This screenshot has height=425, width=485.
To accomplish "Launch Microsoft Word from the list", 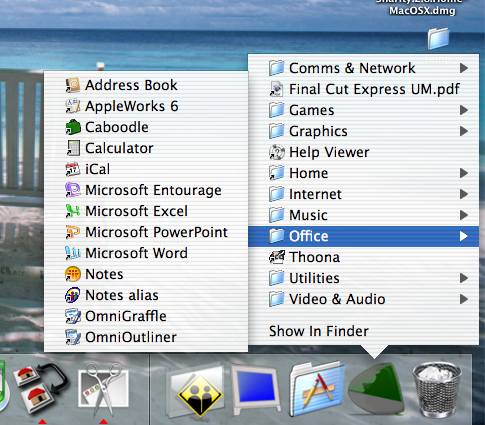I will [146, 253].
